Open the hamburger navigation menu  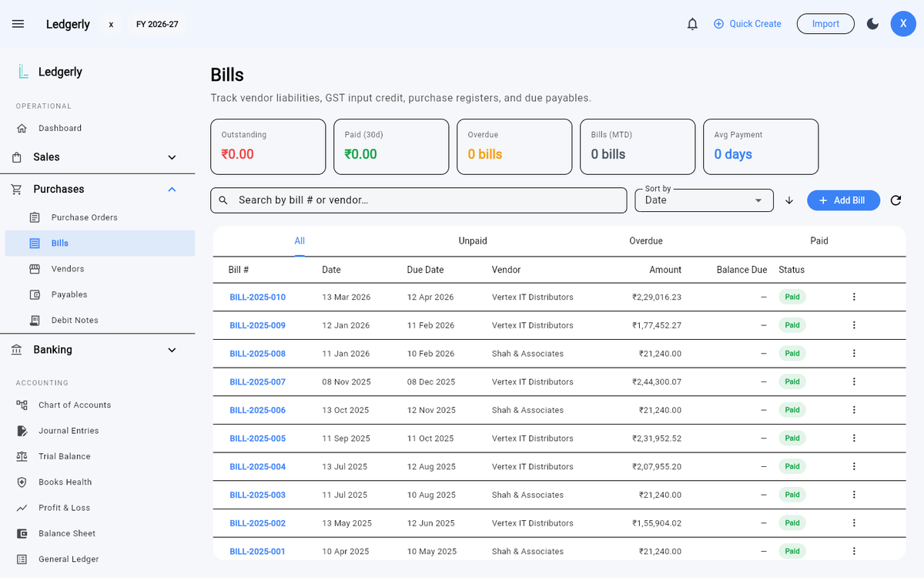[x=18, y=24]
